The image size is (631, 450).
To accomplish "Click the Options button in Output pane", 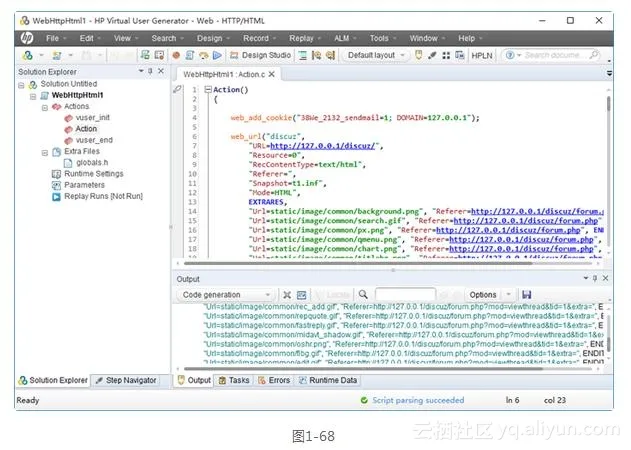I will [483, 295].
